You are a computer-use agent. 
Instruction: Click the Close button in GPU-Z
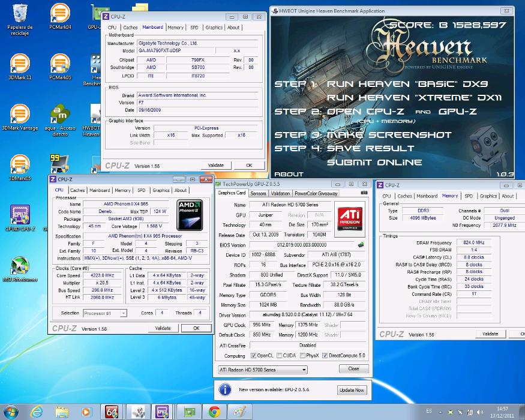click(353, 368)
